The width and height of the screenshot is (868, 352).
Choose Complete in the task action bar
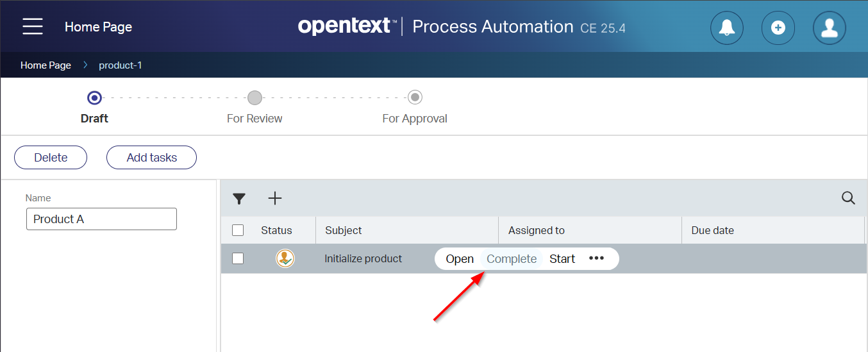click(512, 259)
